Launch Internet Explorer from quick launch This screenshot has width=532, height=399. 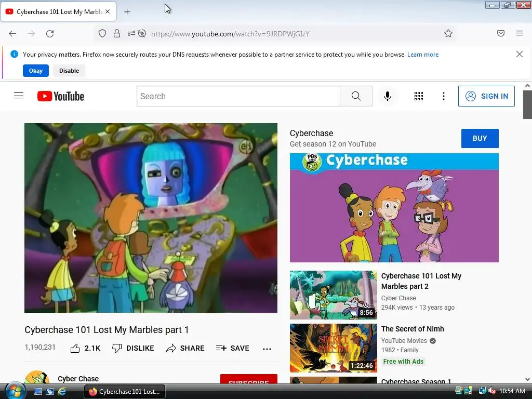pyautogui.click(x=62, y=392)
